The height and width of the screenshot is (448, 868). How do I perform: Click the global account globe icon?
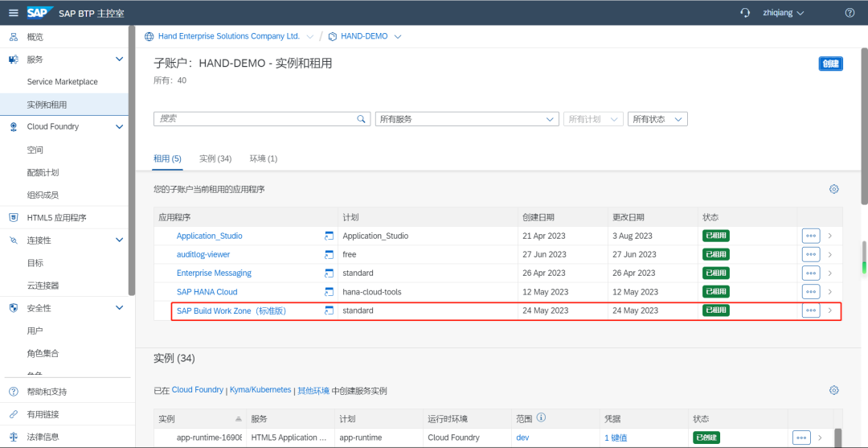coord(149,36)
